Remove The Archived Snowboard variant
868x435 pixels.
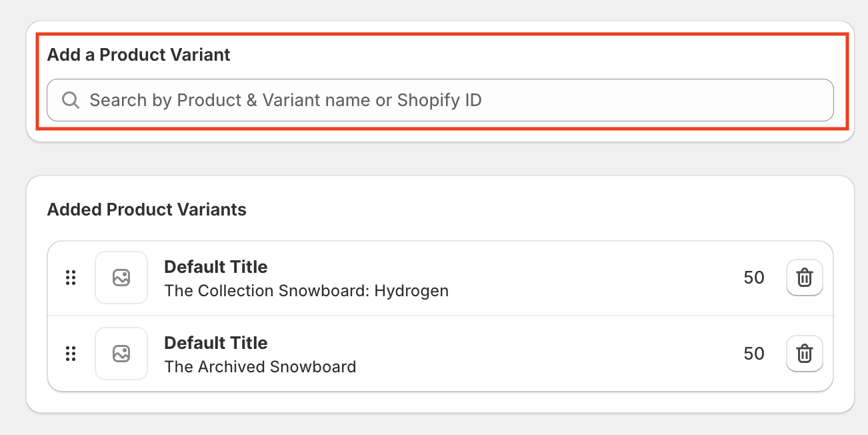pyautogui.click(x=805, y=354)
